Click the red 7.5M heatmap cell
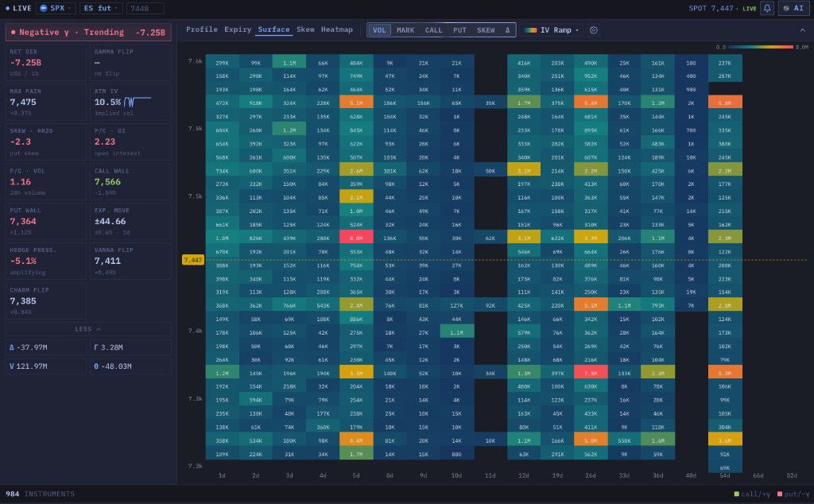814x504 pixels. pos(591,373)
